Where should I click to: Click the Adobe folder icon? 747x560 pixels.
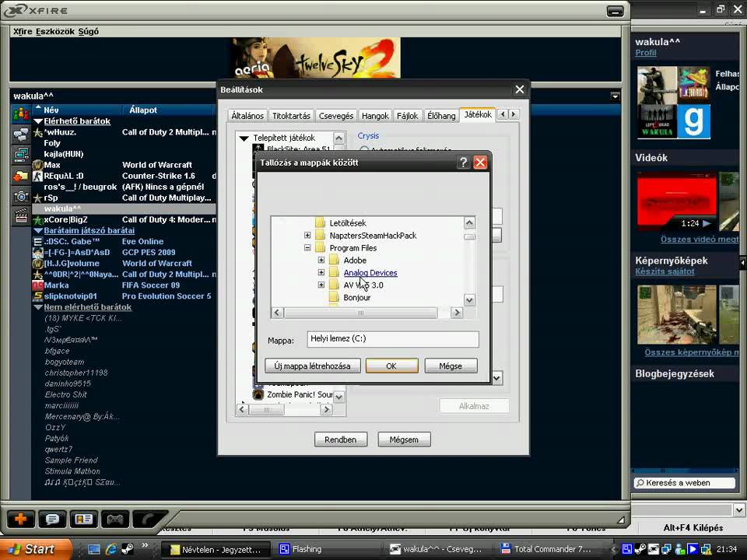tap(335, 260)
